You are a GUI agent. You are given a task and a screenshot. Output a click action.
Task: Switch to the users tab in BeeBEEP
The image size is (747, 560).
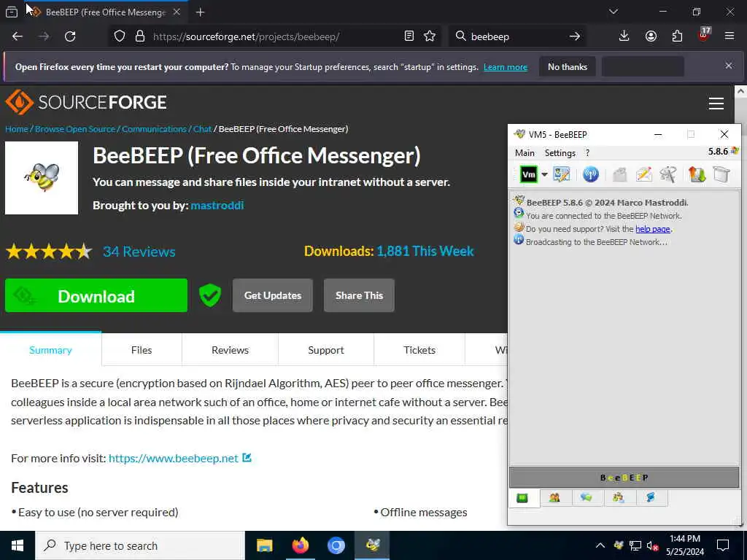click(554, 497)
